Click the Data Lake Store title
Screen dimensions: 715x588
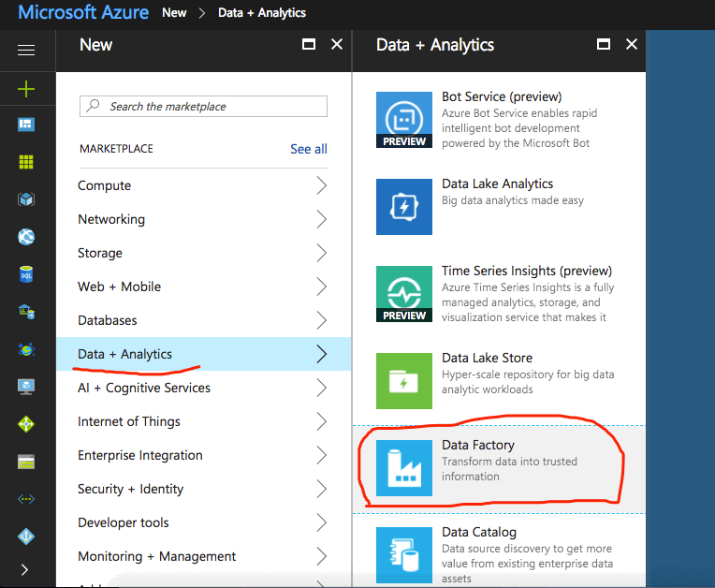487,358
